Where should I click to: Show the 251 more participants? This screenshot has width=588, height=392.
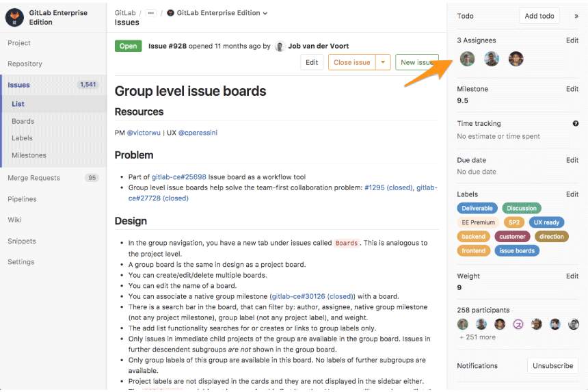[x=477, y=337]
